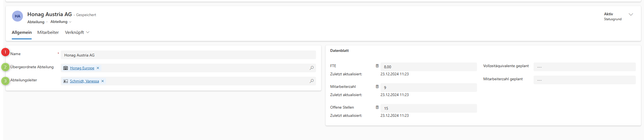This screenshot has width=644, height=140.
Task: Select the Allgemein tab
Action: click(x=22, y=32)
